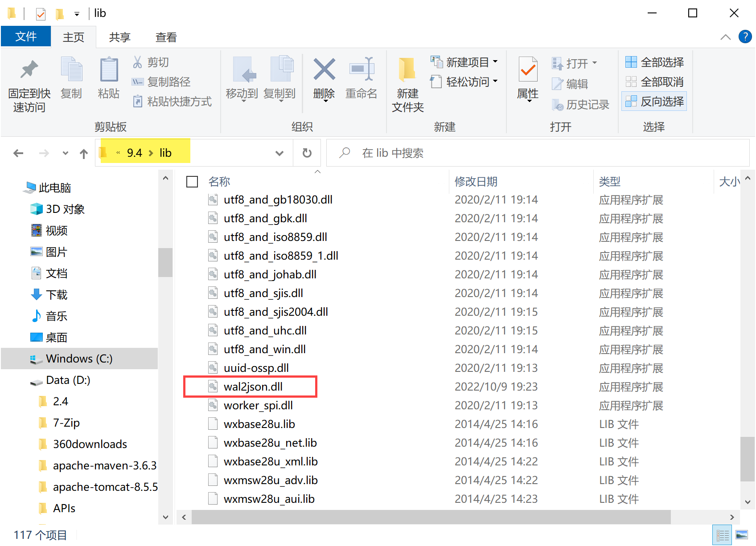Screen dimensions: 756x546
Task: Click the History icon in the ribbon
Action: point(558,105)
